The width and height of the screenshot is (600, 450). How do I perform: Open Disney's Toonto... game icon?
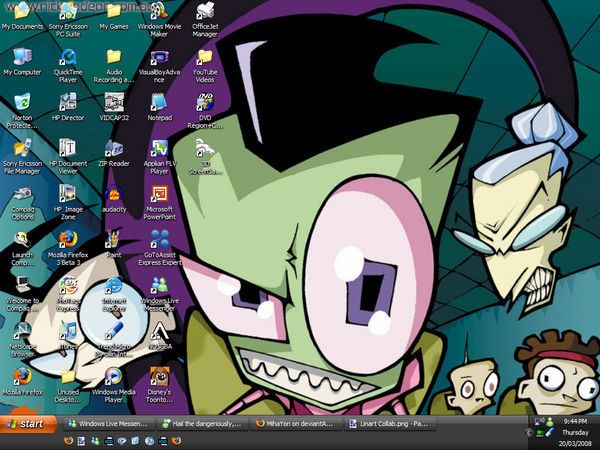159,385
